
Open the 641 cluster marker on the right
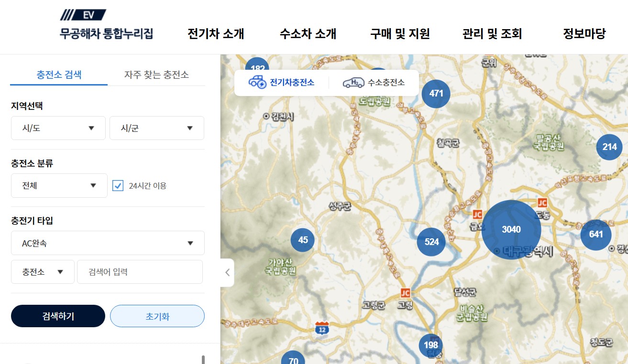click(x=595, y=235)
